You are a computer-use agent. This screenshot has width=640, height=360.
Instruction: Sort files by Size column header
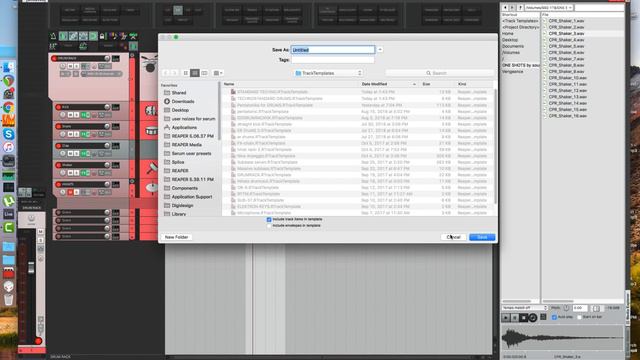click(437, 84)
